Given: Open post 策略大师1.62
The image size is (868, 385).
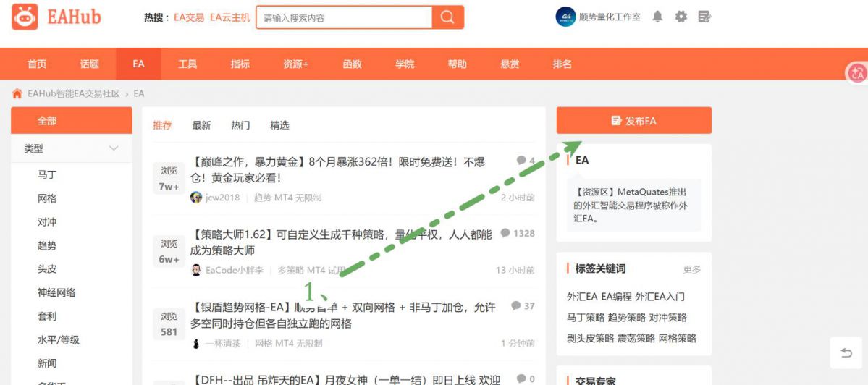Looking at the screenshot, I should (341, 242).
